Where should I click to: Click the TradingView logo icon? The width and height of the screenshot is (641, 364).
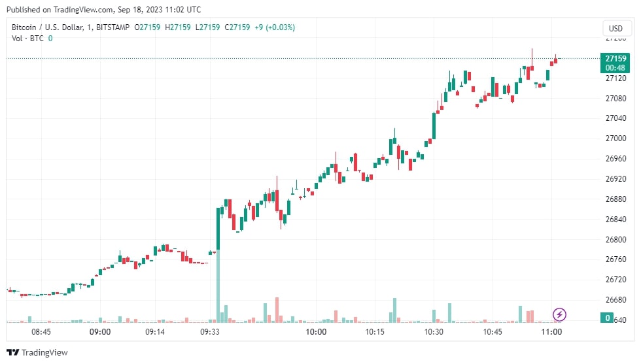point(13,353)
